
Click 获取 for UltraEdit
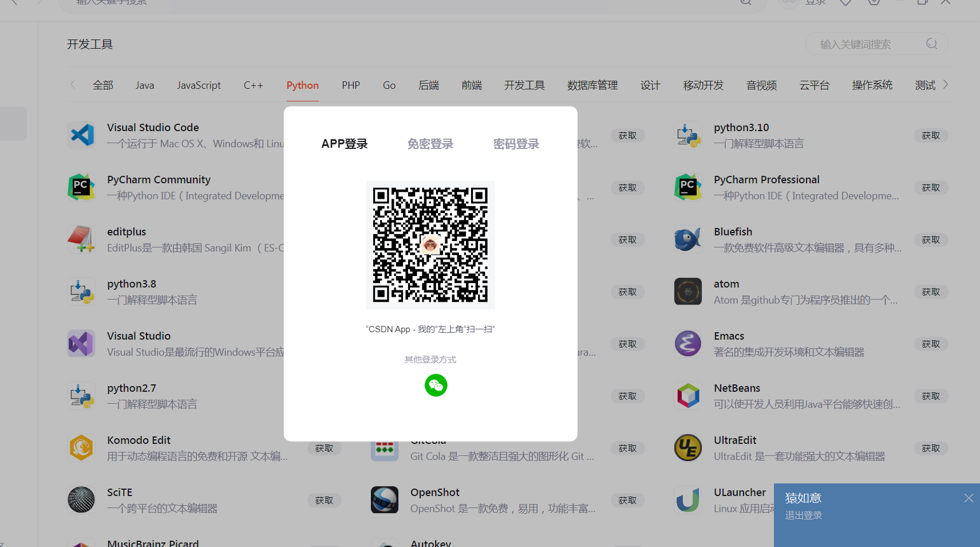point(931,448)
